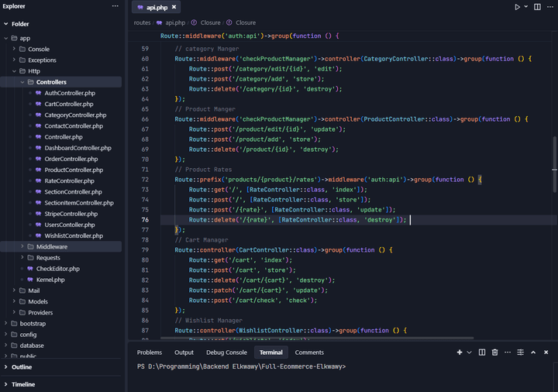Image resolution: width=558 pixels, height=392 pixels.
Task: Select the Terminal tab
Action: click(x=270, y=352)
